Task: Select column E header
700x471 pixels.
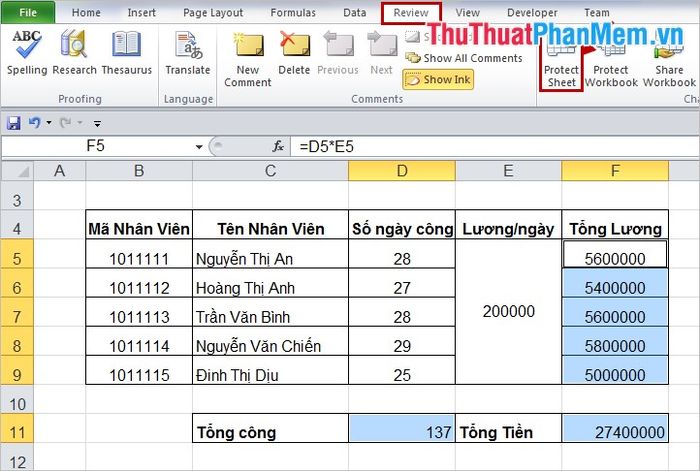Action: (x=508, y=171)
